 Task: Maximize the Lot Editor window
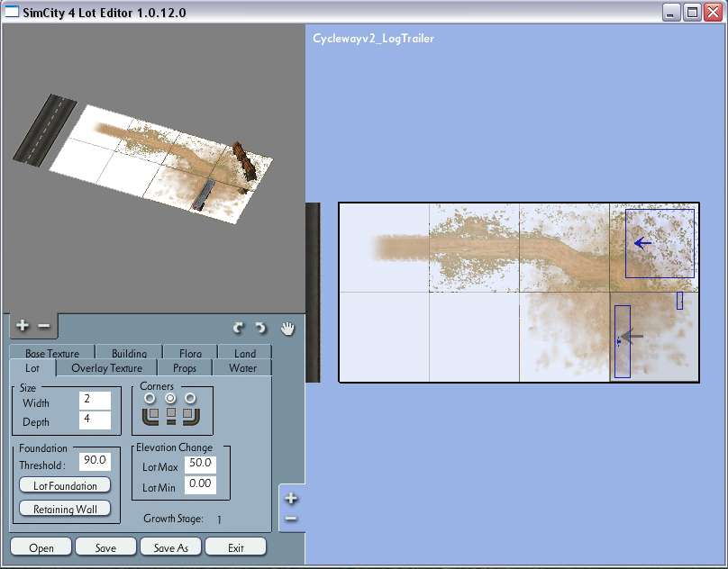(x=692, y=12)
